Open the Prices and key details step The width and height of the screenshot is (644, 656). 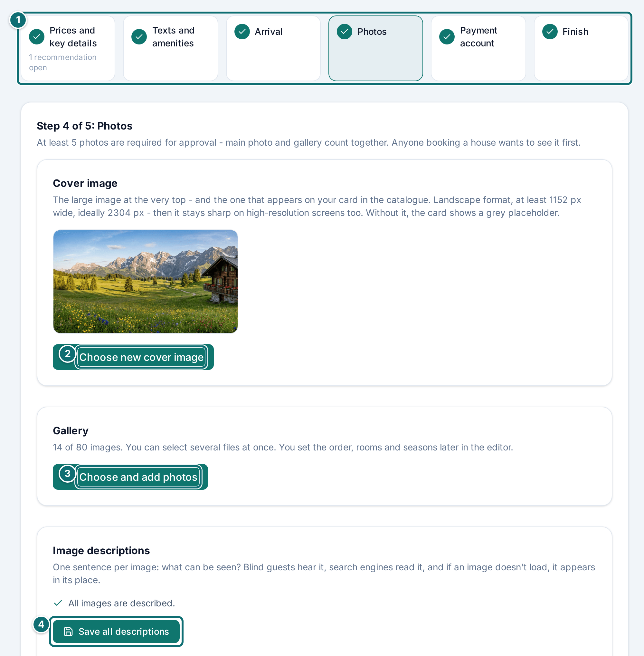click(x=68, y=48)
